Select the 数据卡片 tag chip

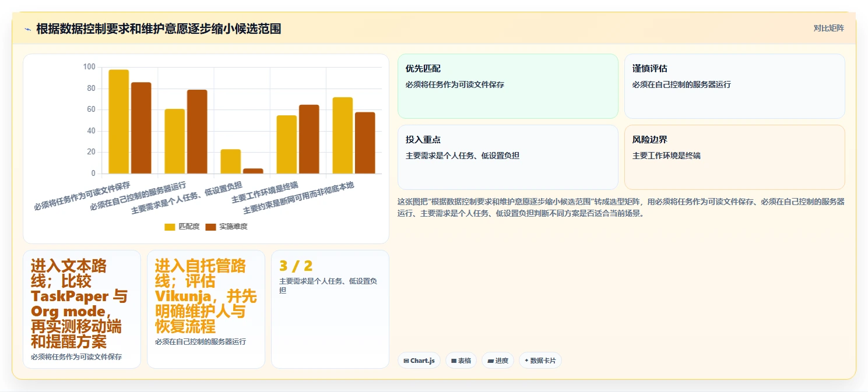point(540,361)
